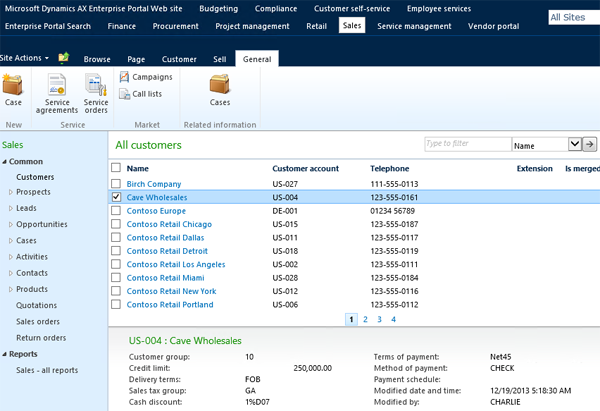Image resolution: width=600 pixels, height=411 pixels.
Task: Open the Name filter field dropdown
Action: 574,144
